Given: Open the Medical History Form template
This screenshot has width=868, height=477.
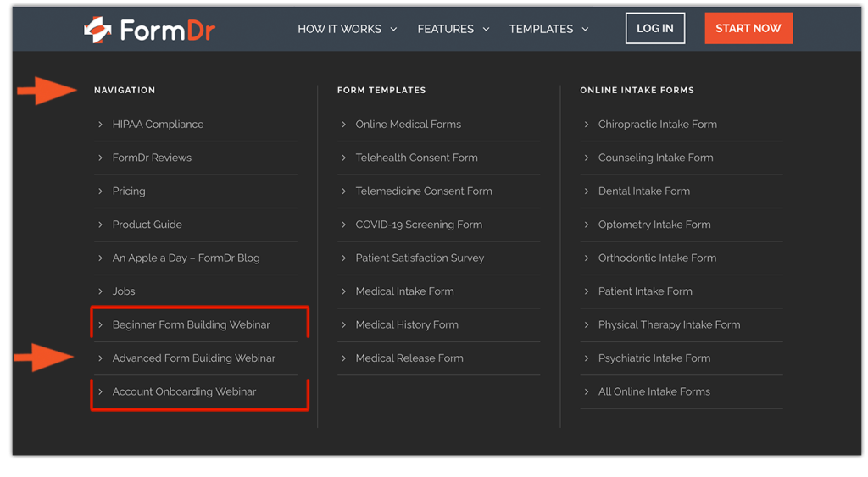Looking at the screenshot, I should pyautogui.click(x=407, y=324).
